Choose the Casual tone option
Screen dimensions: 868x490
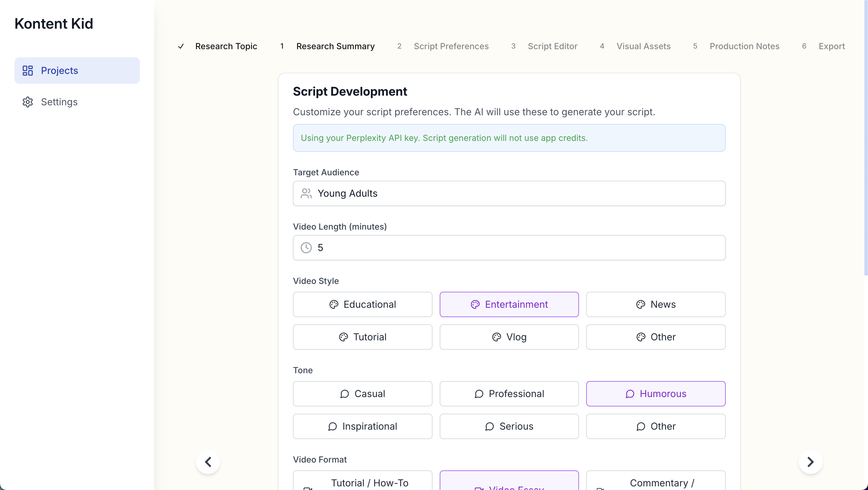click(362, 393)
